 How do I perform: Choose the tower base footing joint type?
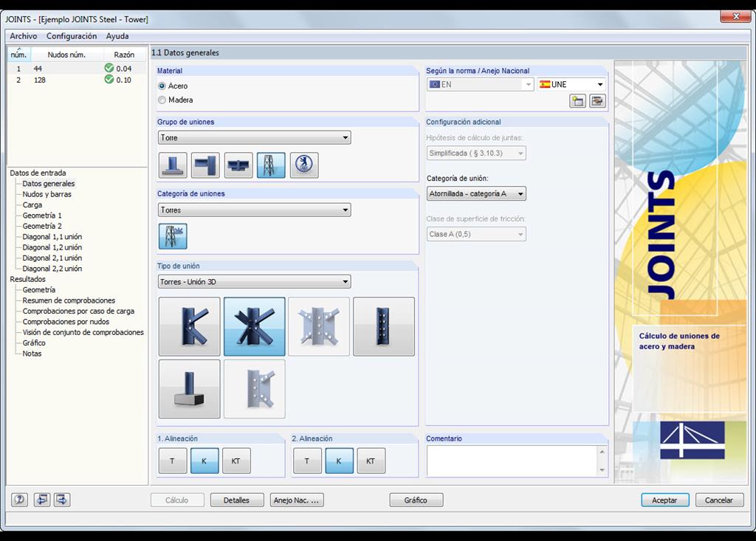(x=190, y=389)
